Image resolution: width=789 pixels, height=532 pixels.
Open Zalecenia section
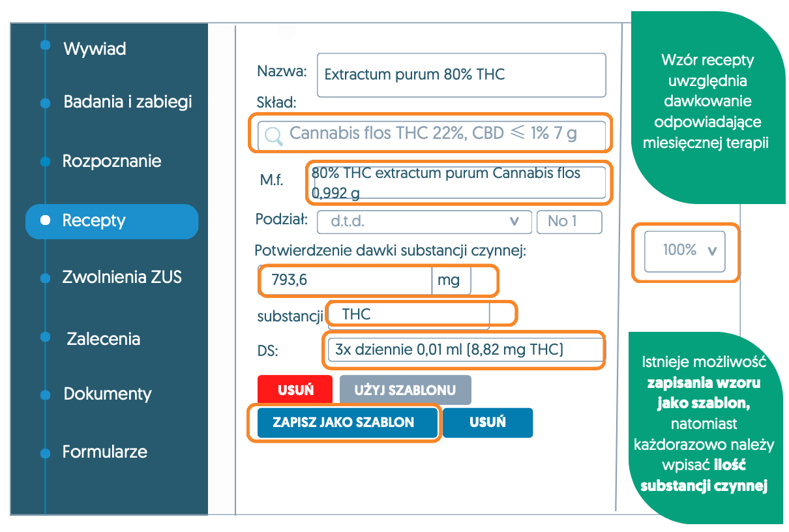[x=103, y=339]
